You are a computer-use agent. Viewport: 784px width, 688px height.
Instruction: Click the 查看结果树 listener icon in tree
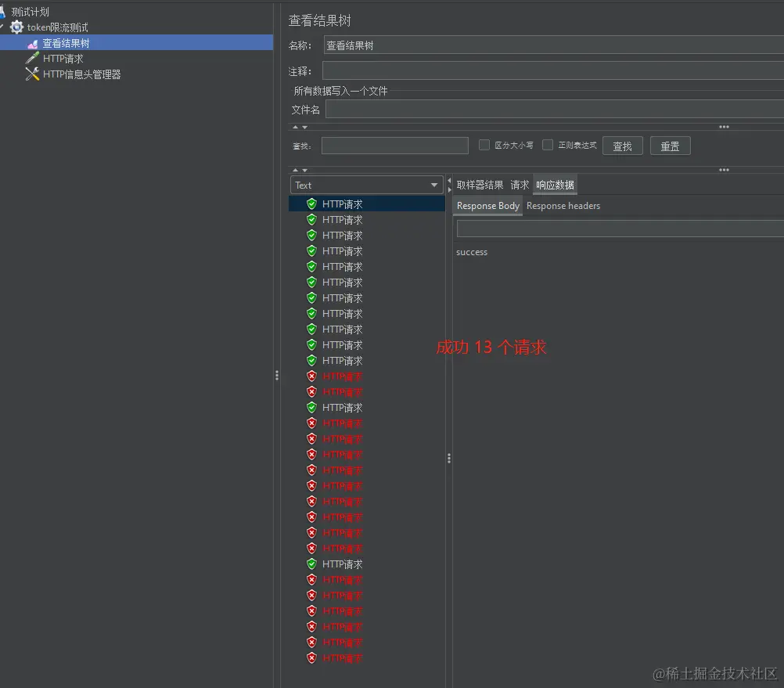click(x=33, y=44)
